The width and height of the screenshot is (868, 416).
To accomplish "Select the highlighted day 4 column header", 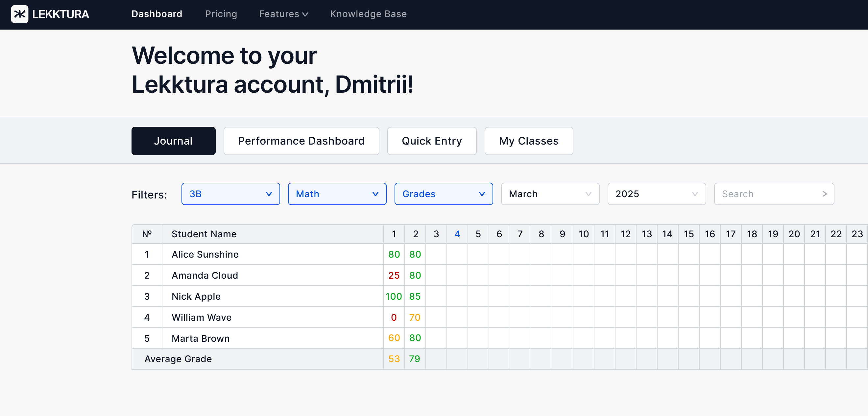I will 457,234.
